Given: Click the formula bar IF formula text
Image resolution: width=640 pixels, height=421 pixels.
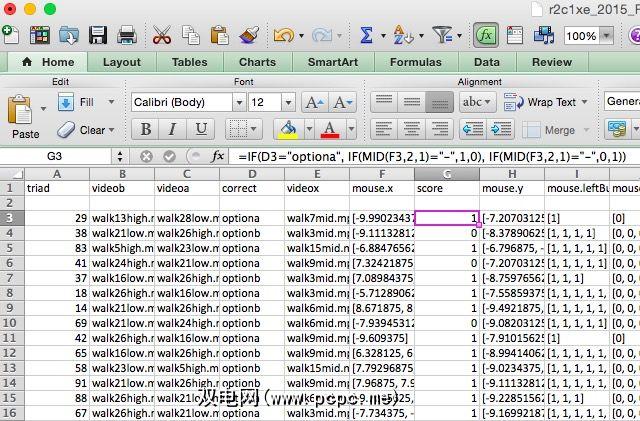Looking at the screenshot, I should tap(432, 156).
